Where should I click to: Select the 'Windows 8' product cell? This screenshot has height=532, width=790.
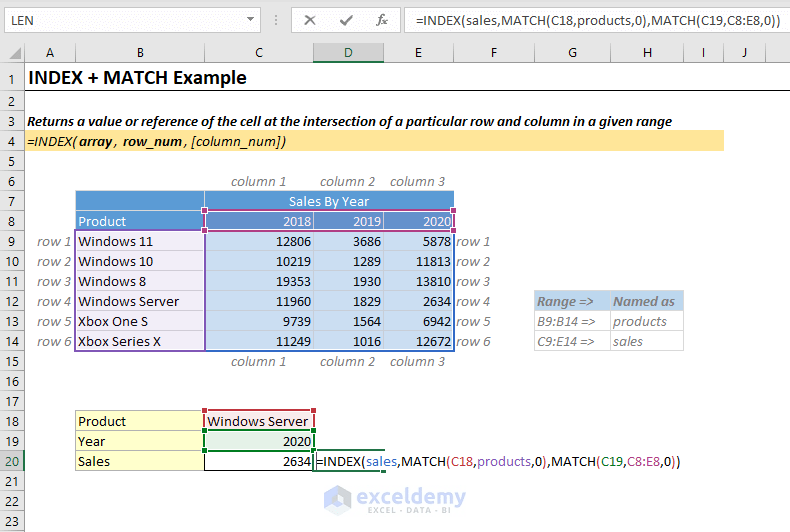(140, 281)
